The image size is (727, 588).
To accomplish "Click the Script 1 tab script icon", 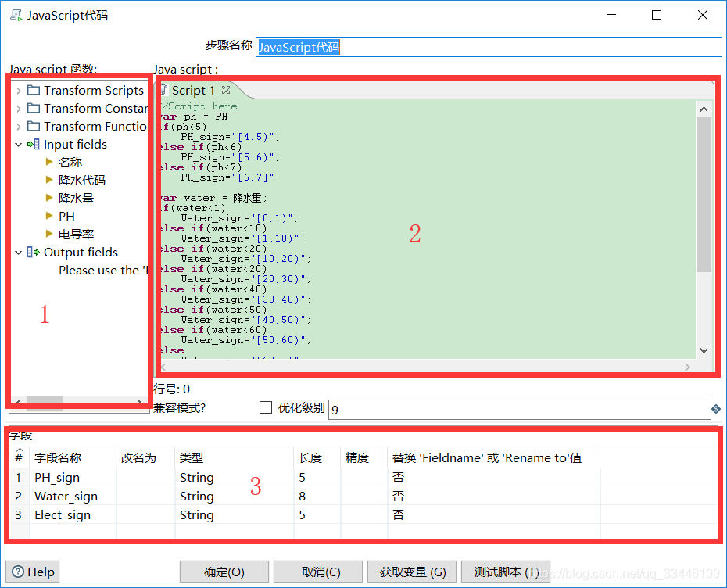I will 163,89.
